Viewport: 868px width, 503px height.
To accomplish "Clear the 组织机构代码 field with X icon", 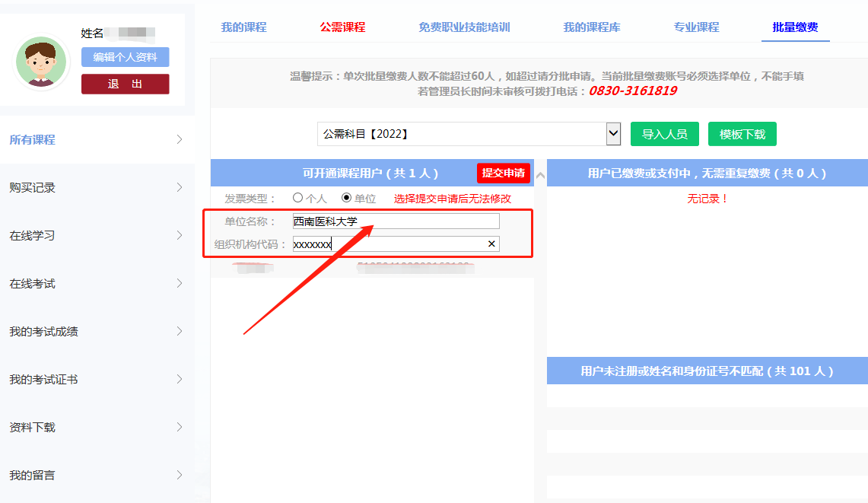I will [491, 244].
